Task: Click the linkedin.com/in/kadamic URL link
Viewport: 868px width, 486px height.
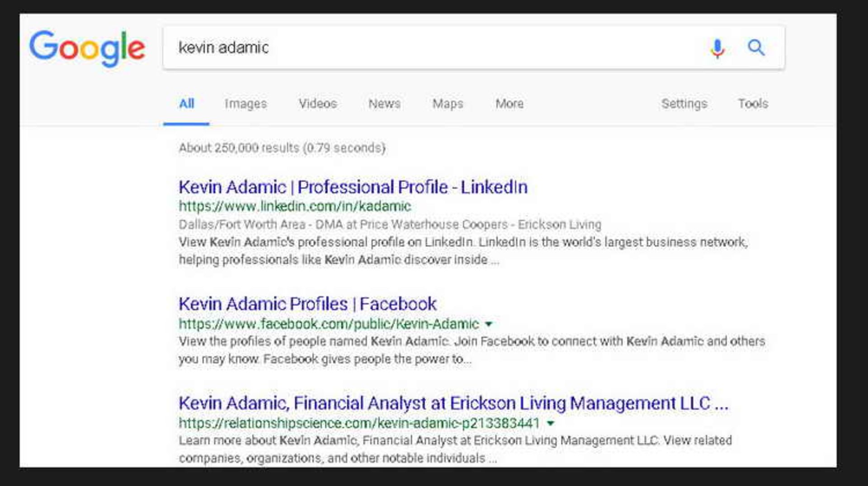Action: click(x=294, y=206)
